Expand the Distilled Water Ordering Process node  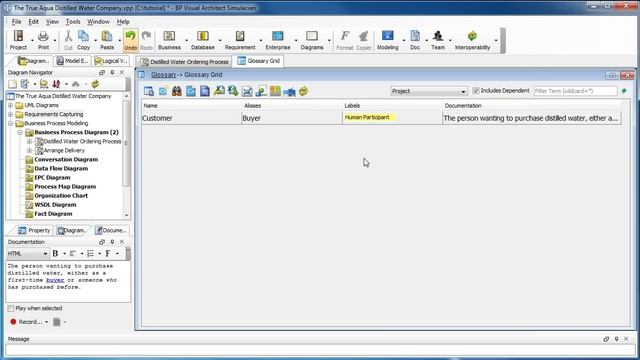click(x=29, y=141)
